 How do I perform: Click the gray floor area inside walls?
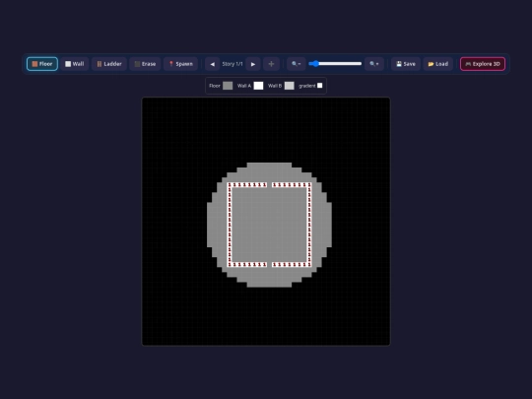coord(269,225)
